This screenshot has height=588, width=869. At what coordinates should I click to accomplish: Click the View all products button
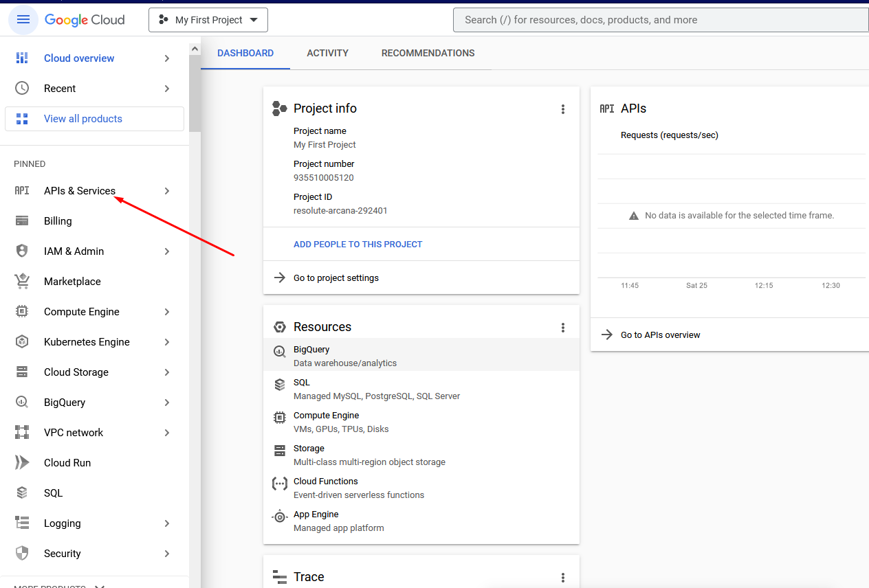click(94, 119)
